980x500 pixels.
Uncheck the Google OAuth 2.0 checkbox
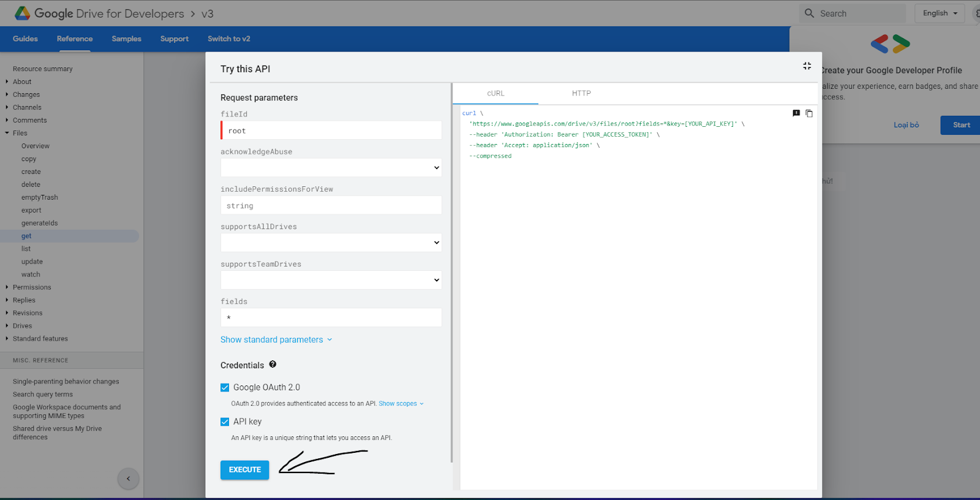[225, 387]
